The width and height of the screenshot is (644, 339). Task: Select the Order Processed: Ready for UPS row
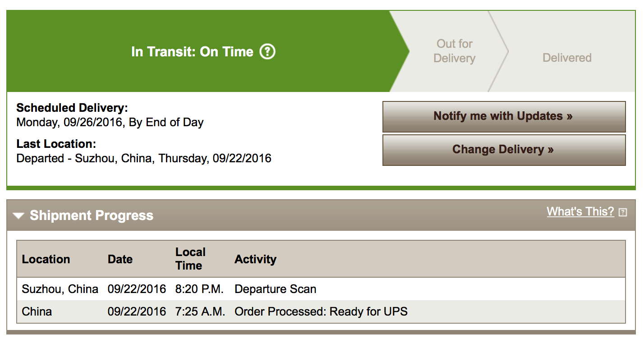click(321, 312)
